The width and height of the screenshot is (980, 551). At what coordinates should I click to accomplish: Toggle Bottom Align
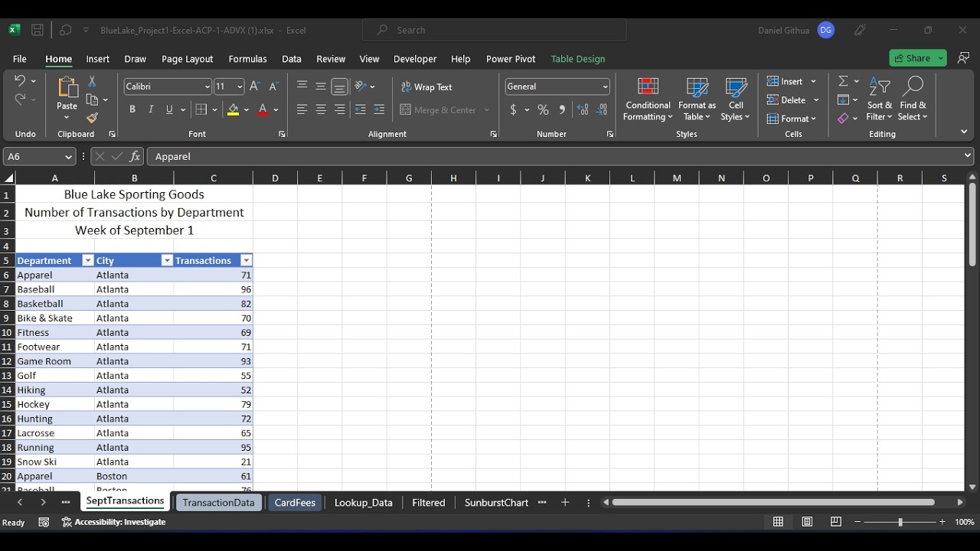tap(339, 86)
